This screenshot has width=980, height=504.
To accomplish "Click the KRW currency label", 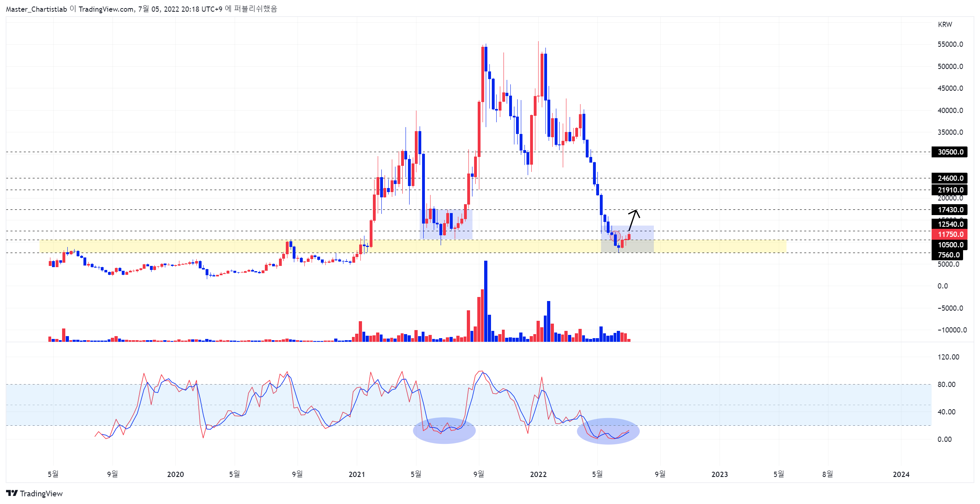I will coord(945,25).
